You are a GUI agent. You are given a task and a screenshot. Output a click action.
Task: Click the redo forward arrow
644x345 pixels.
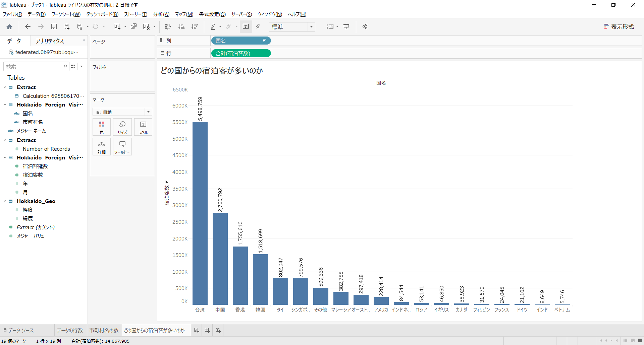[41, 27]
